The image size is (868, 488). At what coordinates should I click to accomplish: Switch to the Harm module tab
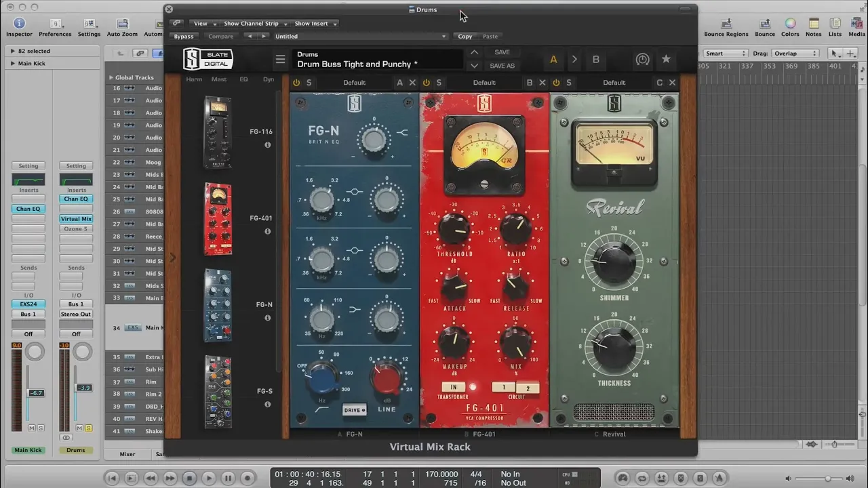point(194,79)
